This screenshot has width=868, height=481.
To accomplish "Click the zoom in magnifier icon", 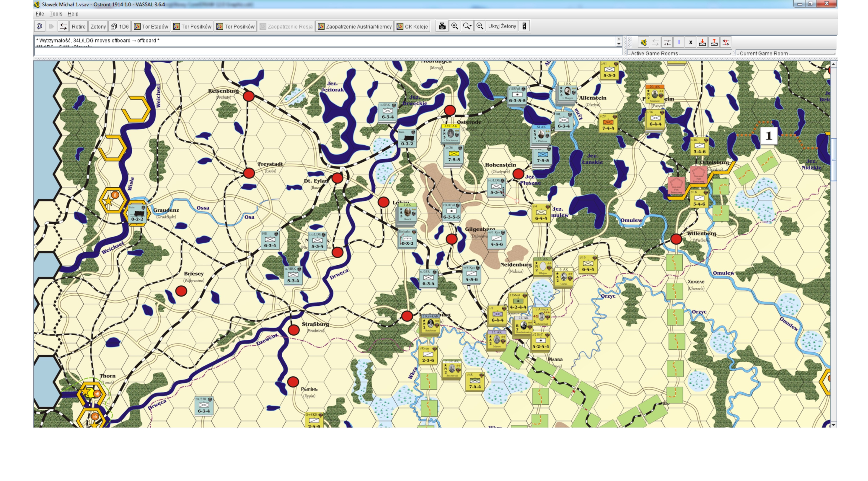I will click(x=455, y=26).
